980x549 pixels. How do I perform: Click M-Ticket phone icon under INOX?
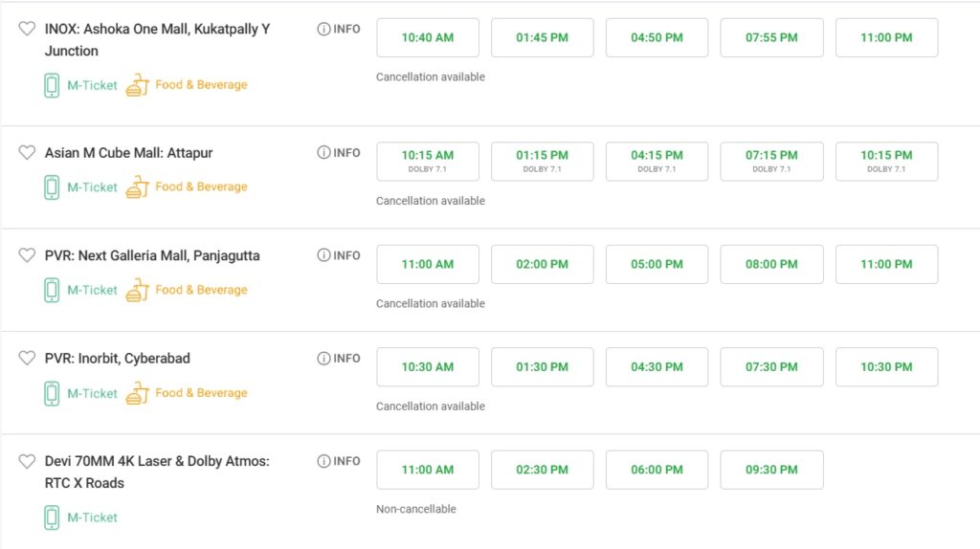click(52, 85)
